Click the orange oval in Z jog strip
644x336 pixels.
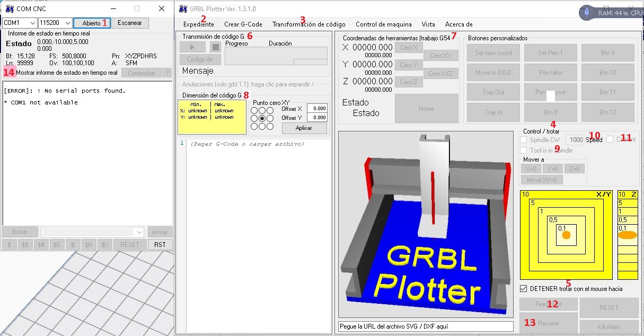click(628, 235)
